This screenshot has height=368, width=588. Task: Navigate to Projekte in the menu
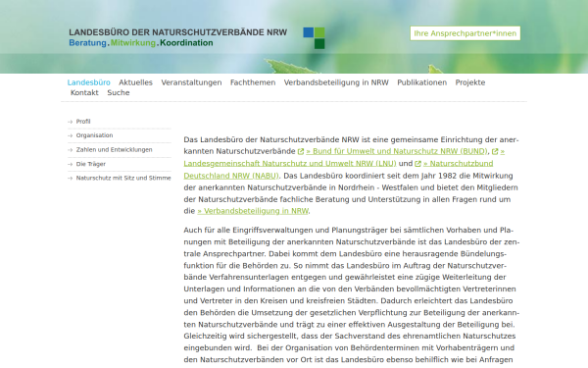470,82
